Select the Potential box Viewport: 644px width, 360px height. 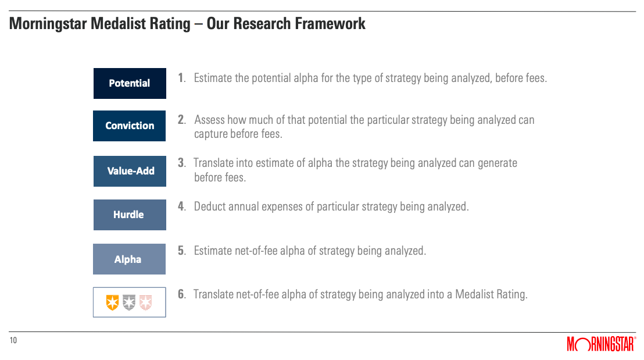(130, 83)
